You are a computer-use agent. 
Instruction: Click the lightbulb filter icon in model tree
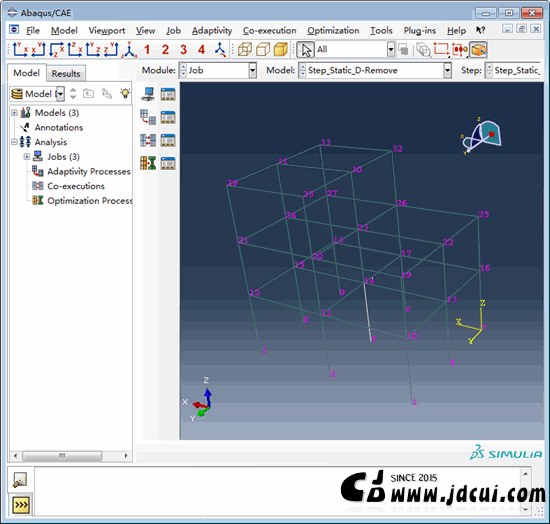[x=125, y=93]
